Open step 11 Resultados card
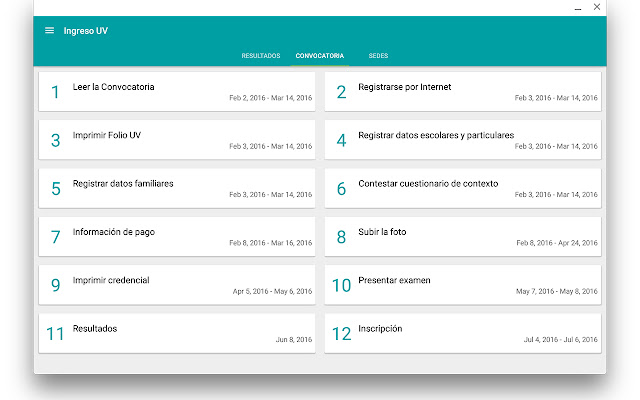The width and height of the screenshot is (640, 400). (177, 333)
